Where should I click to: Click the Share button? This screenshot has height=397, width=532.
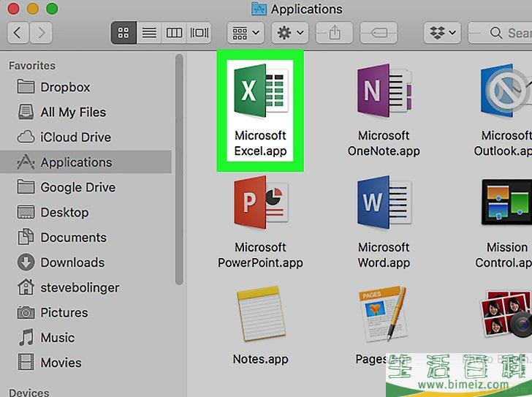click(334, 33)
